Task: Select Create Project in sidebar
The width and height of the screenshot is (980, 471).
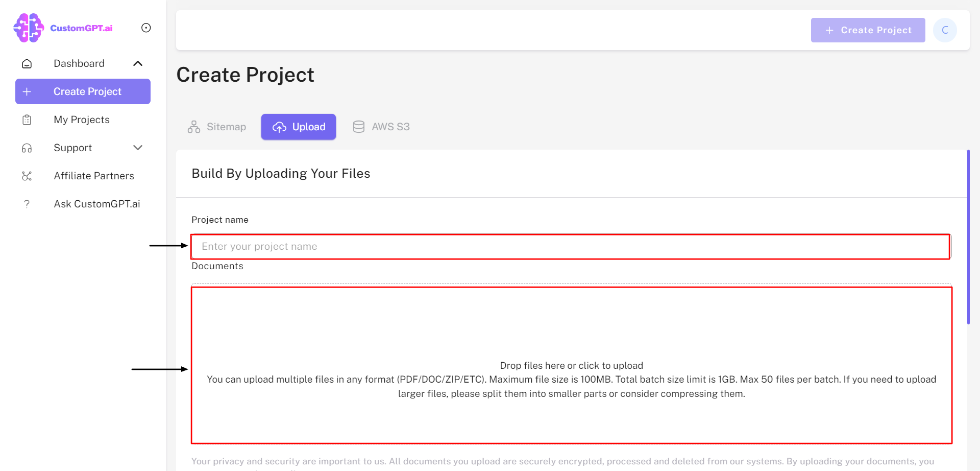Action: coord(83,91)
